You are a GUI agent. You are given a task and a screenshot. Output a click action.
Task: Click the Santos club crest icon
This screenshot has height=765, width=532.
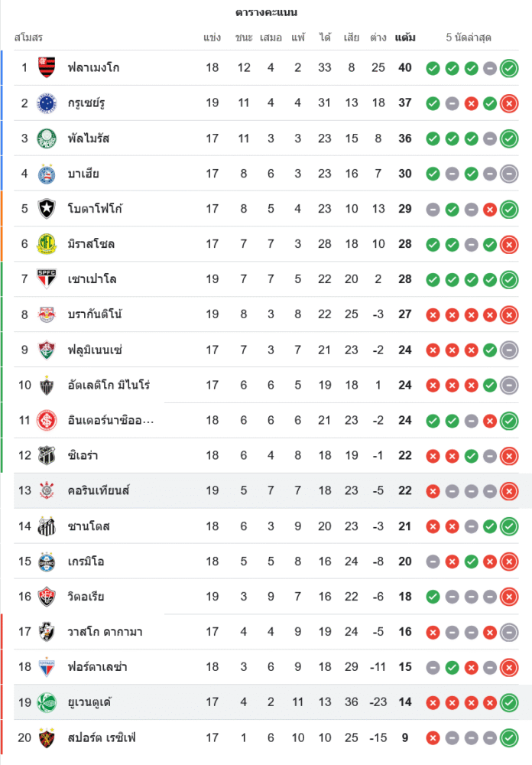click(47, 526)
